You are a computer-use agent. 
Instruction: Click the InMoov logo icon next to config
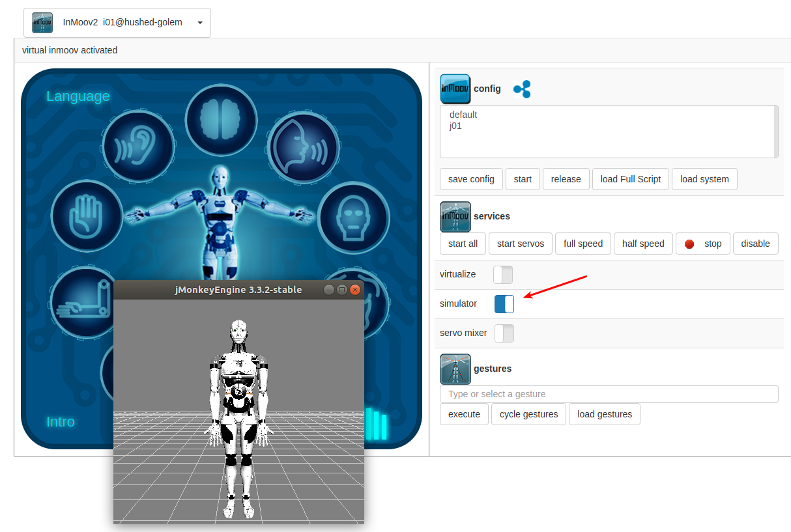pos(455,89)
